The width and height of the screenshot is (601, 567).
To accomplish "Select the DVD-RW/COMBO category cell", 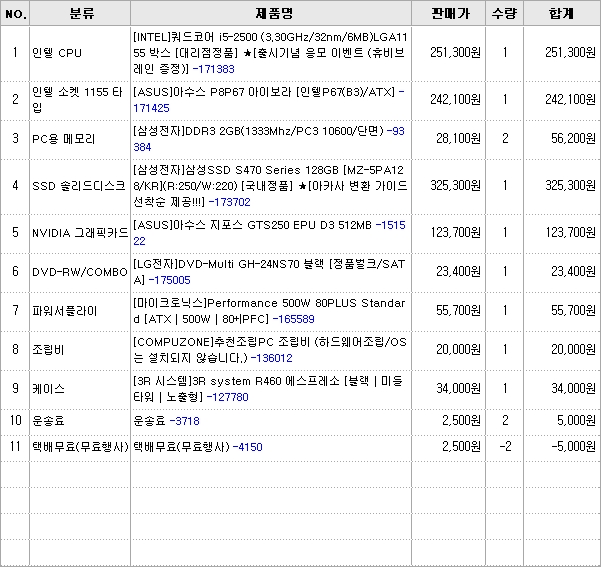I will click(80, 272).
